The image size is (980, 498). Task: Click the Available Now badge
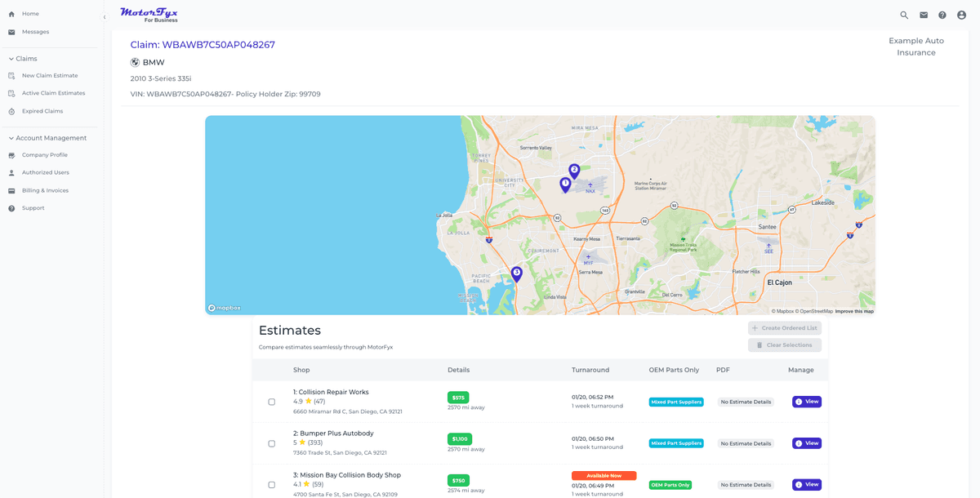(x=604, y=475)
